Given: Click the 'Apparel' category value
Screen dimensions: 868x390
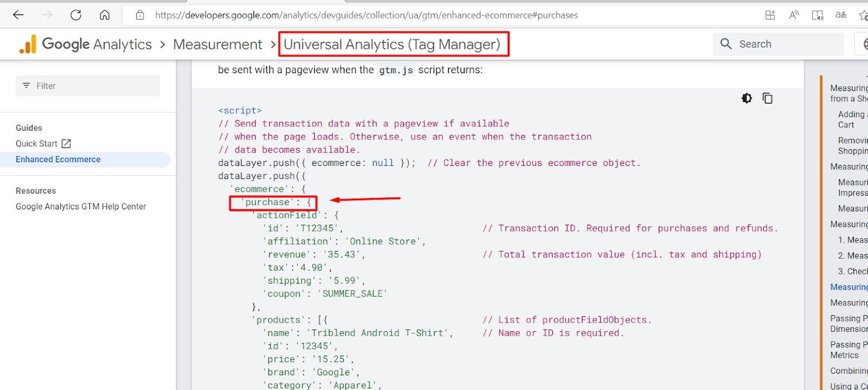Looking at the screenshot, I should point(353,385).
